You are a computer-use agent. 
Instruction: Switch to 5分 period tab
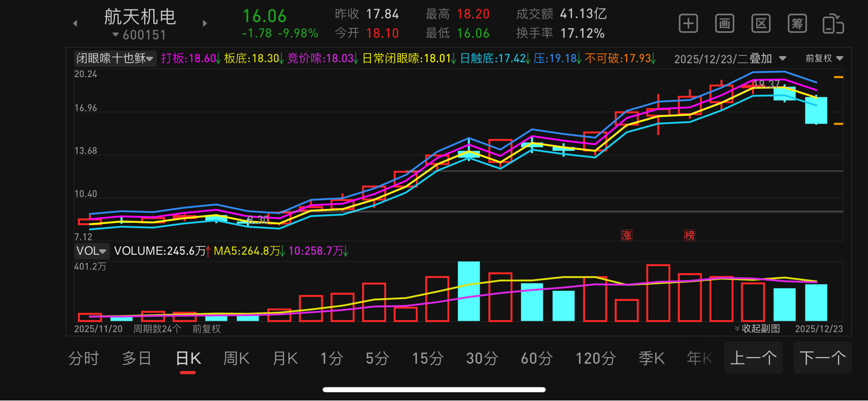coord(377,358)
